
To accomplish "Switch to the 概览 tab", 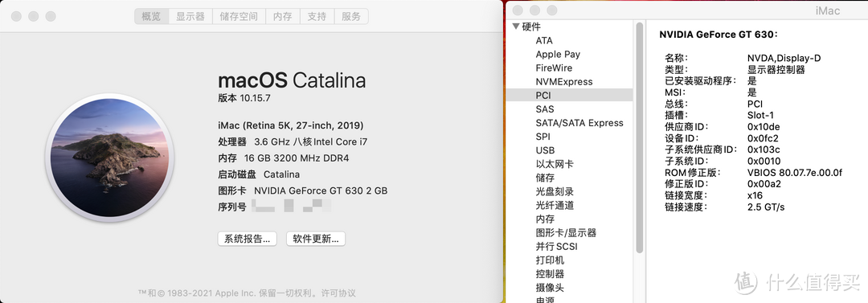I will click(x=152, y=16).
